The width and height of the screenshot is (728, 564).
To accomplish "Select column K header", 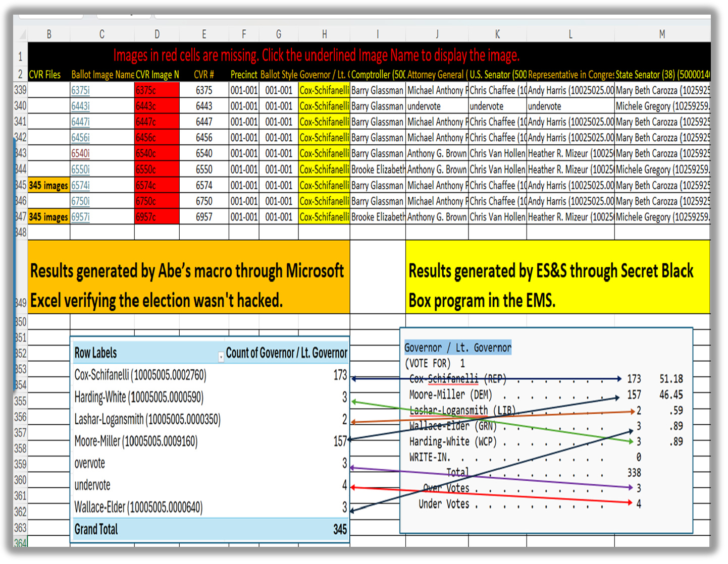I will (x=497, y=34).
